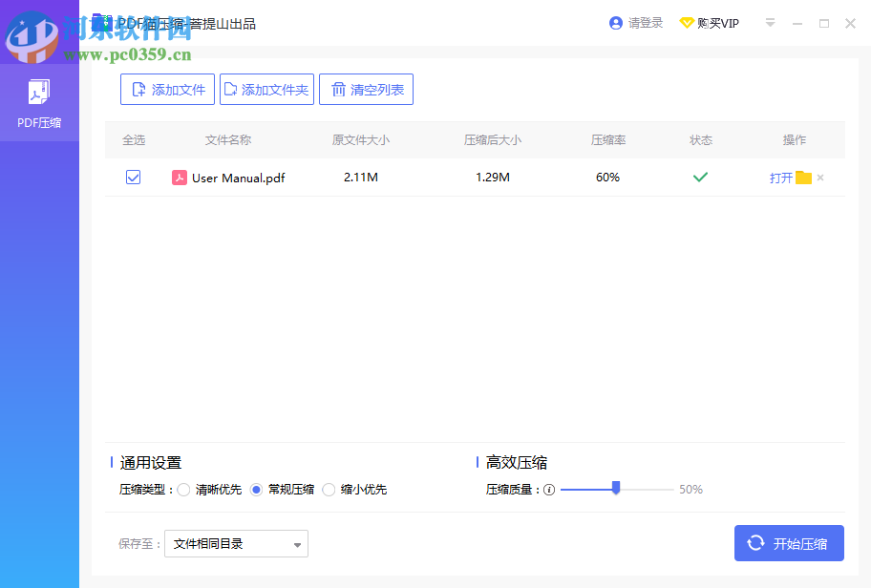The image size is (871, 588).
Task: Open the yellow folder icon in 操作 column
Action: click(804, 177)
